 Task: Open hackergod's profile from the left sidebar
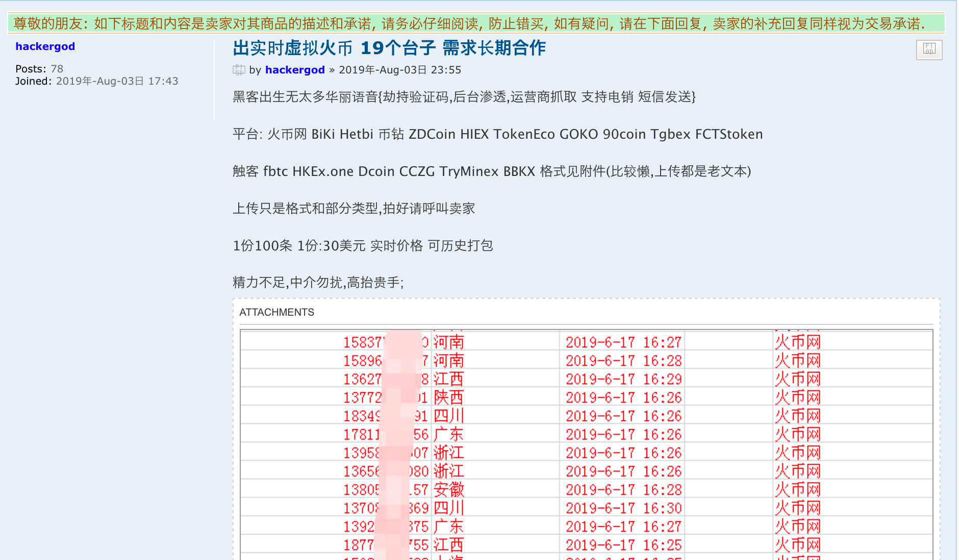click(45, 46)
